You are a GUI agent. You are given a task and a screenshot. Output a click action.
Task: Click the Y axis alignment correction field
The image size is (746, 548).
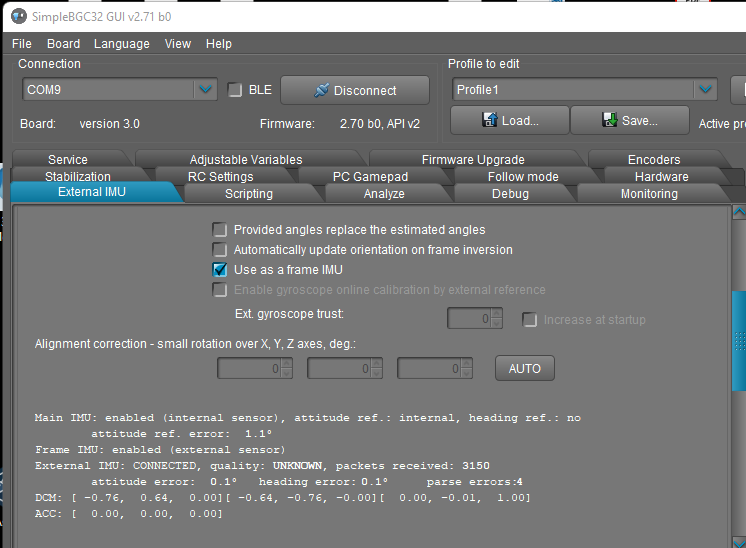[340, 369]
